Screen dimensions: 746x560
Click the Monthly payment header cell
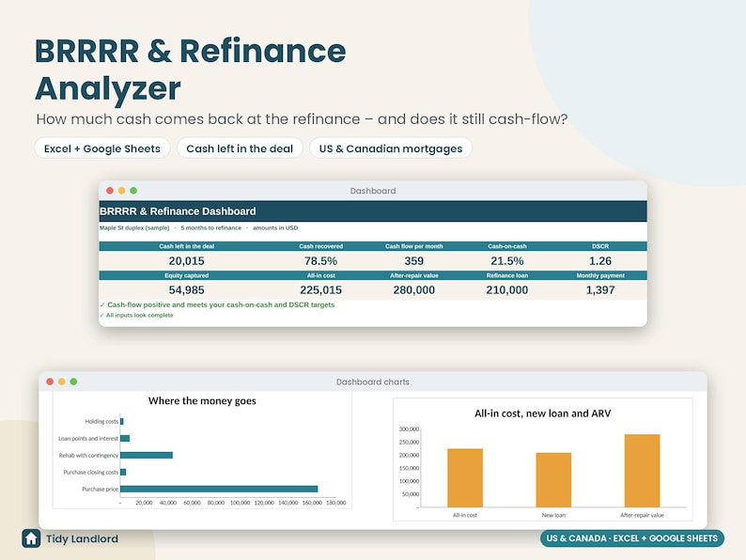click(x=600, y=275)
